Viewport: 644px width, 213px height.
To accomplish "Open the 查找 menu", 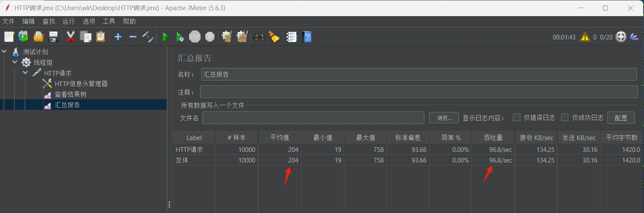I will [49, 21].
